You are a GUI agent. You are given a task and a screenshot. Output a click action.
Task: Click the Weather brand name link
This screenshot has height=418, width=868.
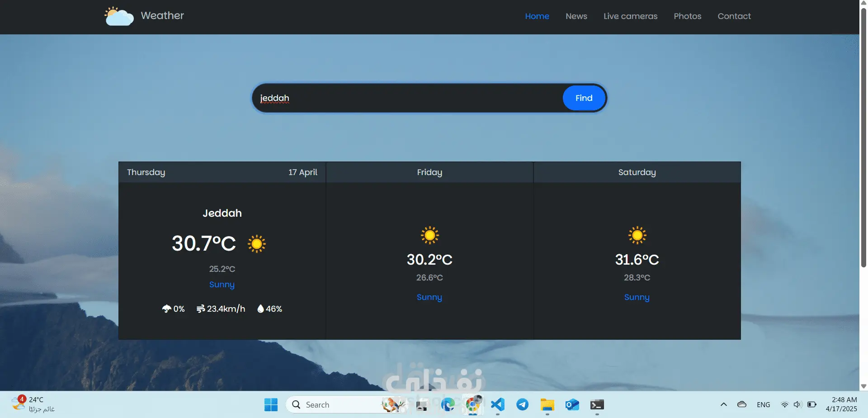coord(162,15)
